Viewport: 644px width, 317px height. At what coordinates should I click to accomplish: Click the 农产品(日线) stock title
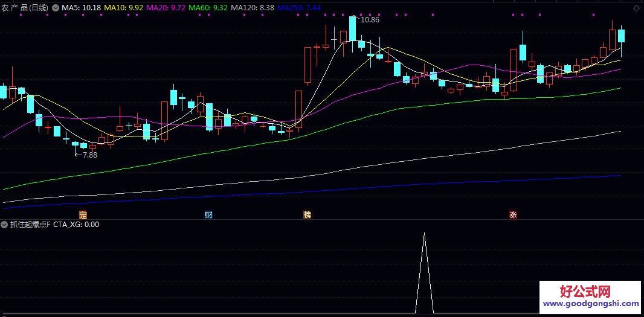pos(25,8)
